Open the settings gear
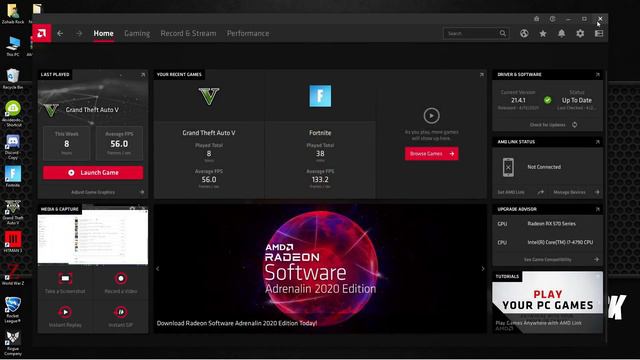Image resolution: width=640 pixels, height=360 pixels. coord(580,33)
